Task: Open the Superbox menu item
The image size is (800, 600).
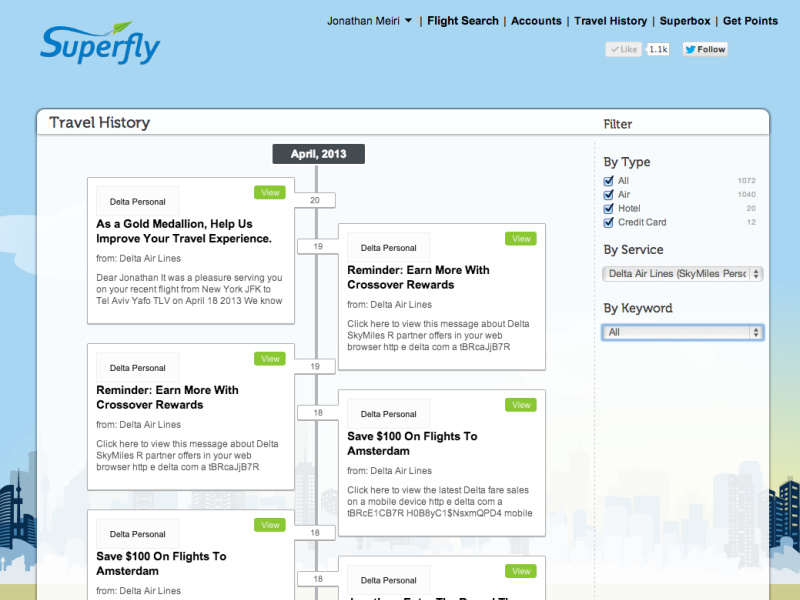Action: click(x=685, y=21)
